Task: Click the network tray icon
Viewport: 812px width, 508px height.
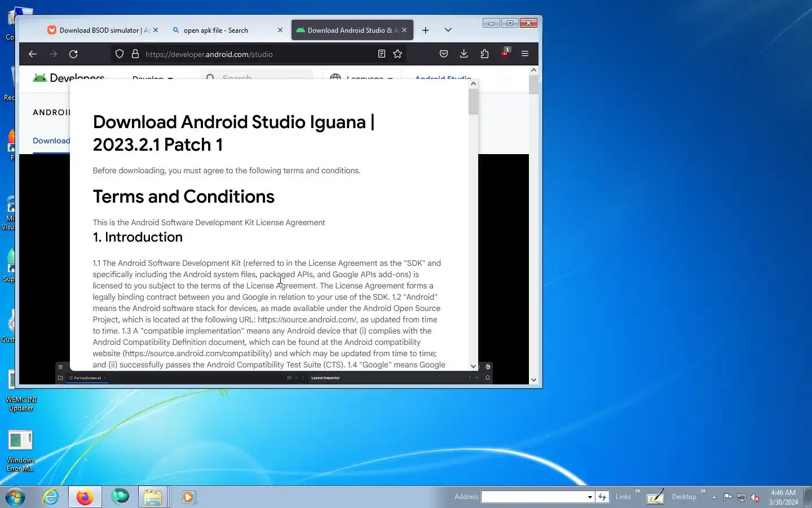Action: 742,497
